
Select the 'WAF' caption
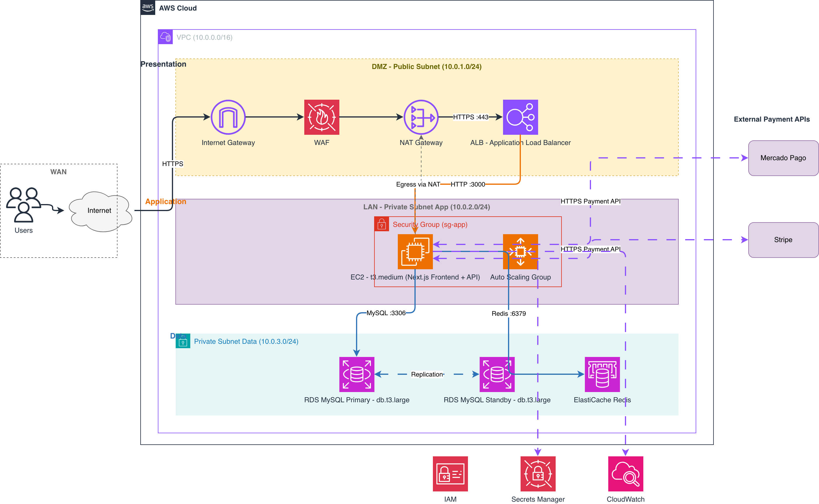point(322,143)
